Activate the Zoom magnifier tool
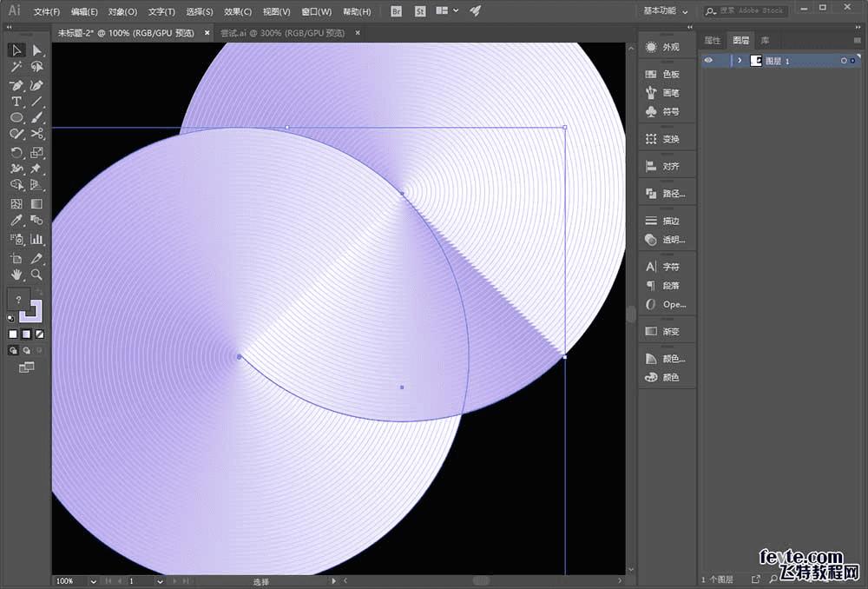868x589 pixels. coord(37,275)
